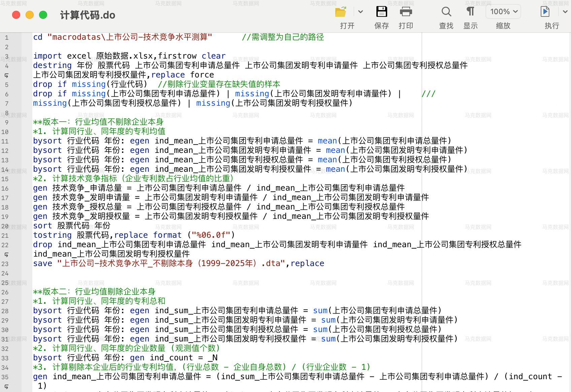Click the 查找 toolbar label
The width and height of the screenshot is (571, 392).
pyautogui.click(x=446, y=26)
